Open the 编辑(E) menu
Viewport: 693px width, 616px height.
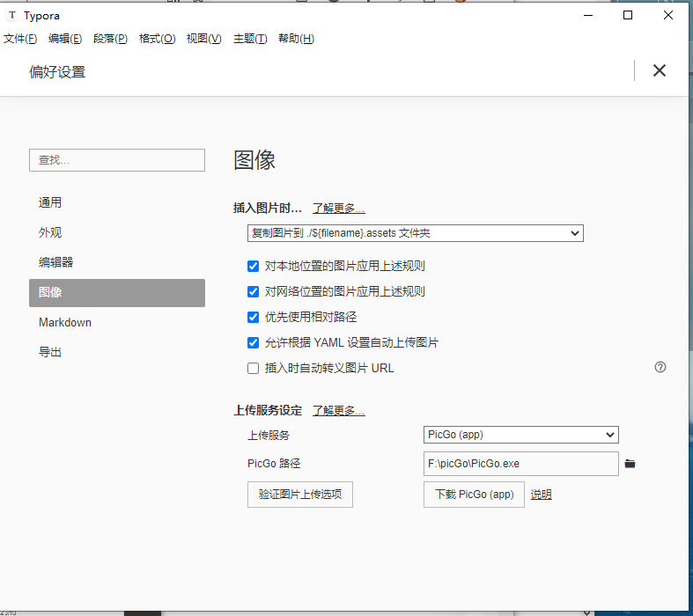65,39
